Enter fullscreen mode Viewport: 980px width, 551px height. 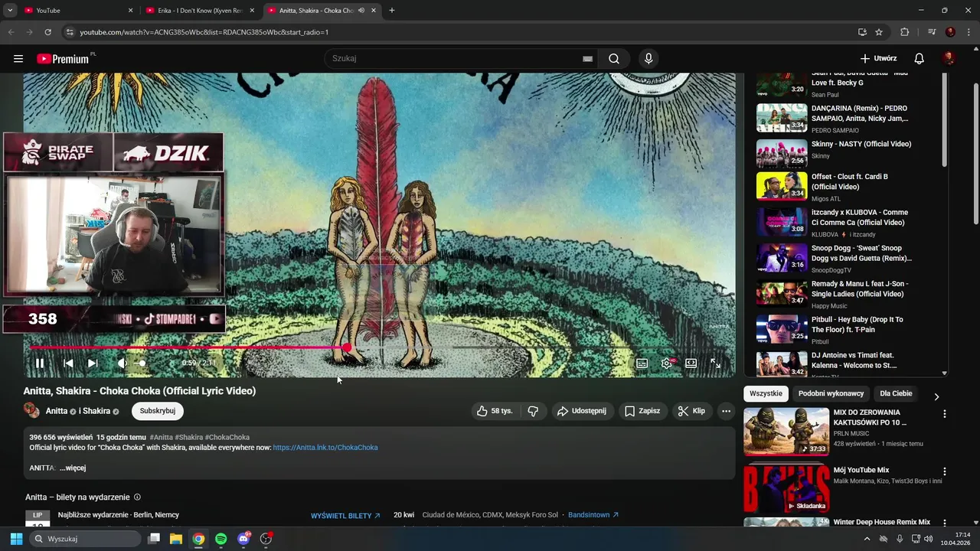pyautogui.click(x=716, y=364)
